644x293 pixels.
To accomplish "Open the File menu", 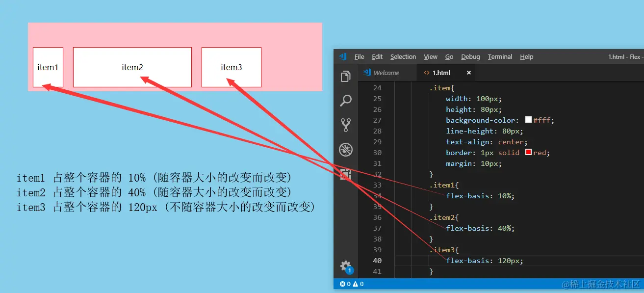I will click(x=359, y=56).
